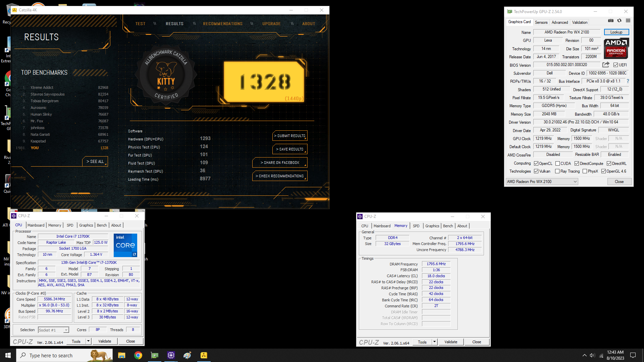Screen dimensions: 644x362
Task: Take a screenshot with GPU-Z camera icon
Action: pos(611,21)
